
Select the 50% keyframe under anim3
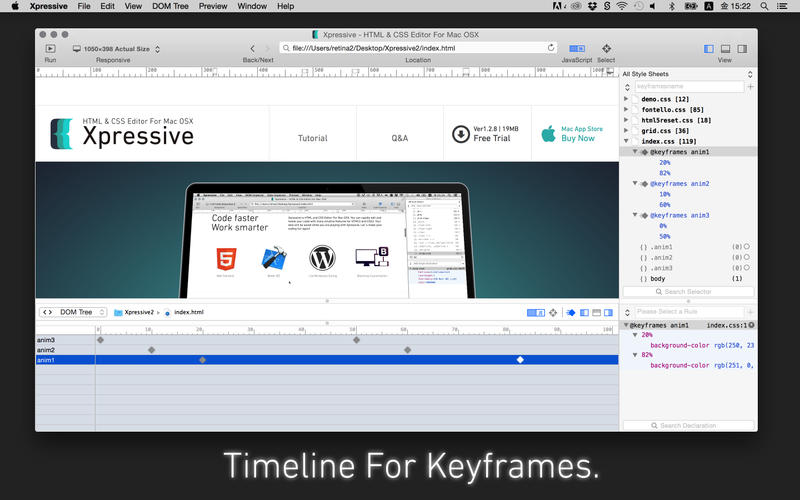point(665,236)
